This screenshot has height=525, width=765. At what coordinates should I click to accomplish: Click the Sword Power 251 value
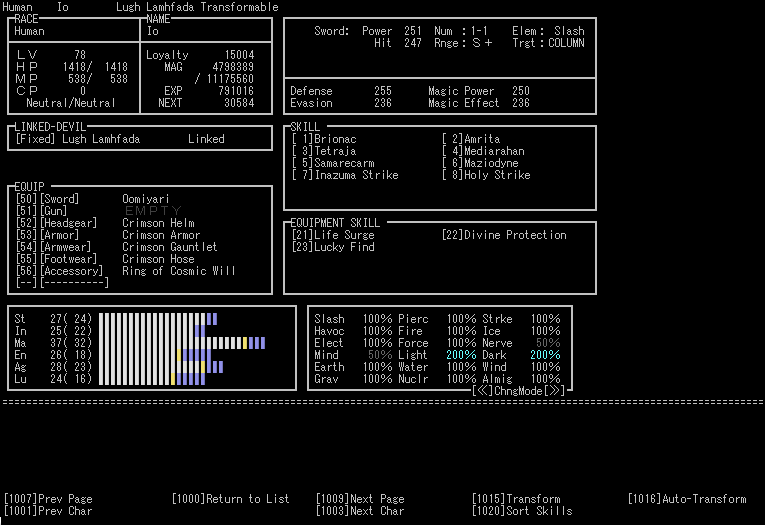(413, 31)
